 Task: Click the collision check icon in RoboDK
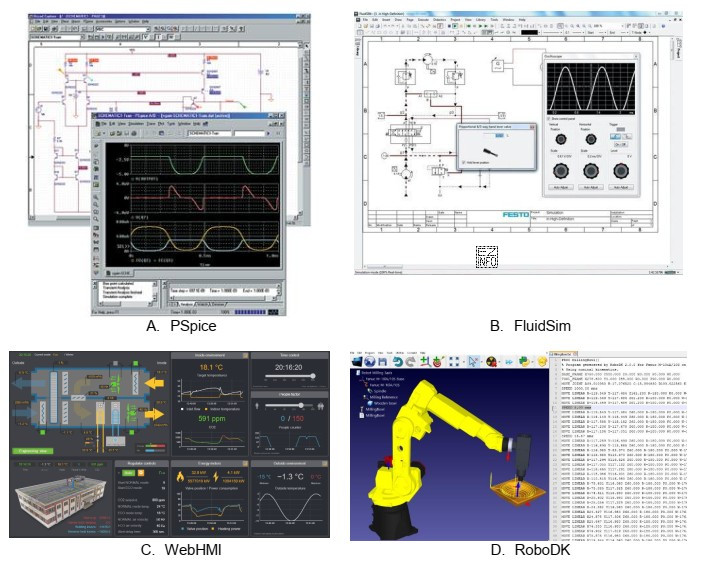pos(491,361)
